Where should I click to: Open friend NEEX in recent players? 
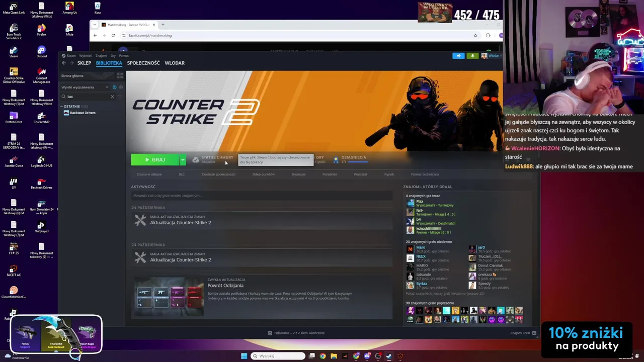pyautogui.click(x=421, y=256)
